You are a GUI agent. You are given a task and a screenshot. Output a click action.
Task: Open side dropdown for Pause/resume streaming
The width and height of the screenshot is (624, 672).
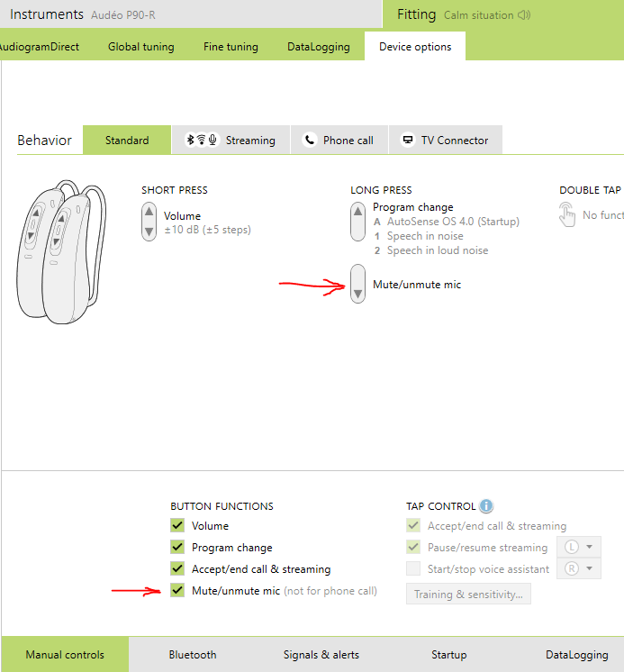pyautogui.click(x=579, y=547)
